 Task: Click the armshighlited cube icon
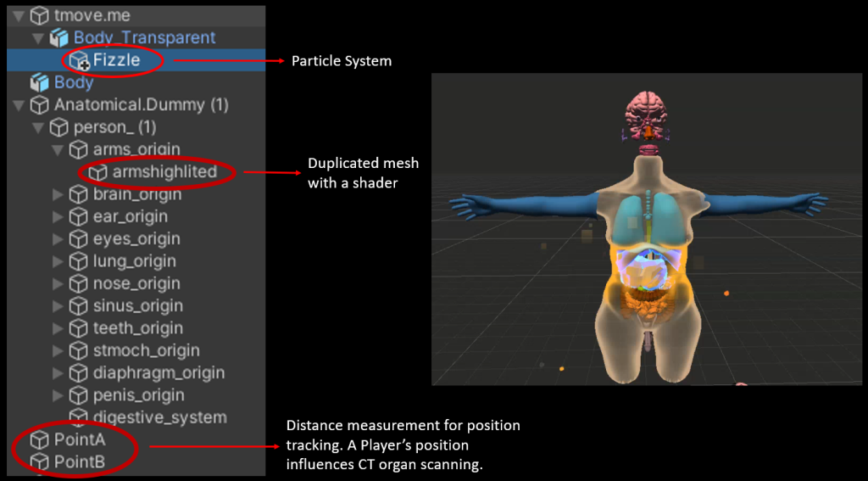[x=98, y=172]
